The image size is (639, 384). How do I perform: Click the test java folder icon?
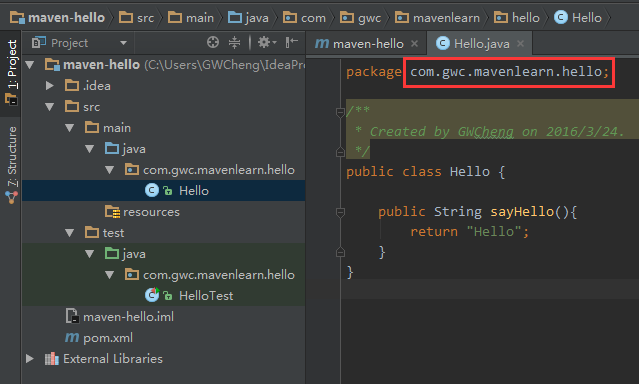pyautogui.click(x=112, y=254)
